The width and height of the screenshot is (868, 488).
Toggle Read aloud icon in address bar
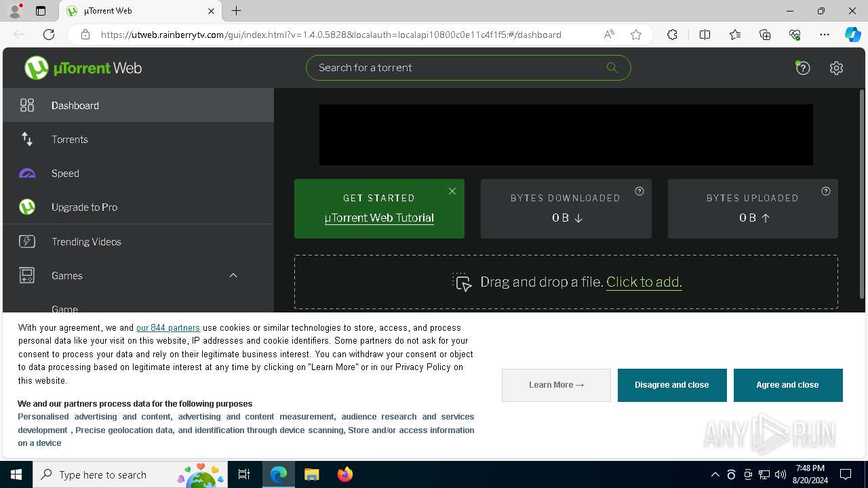(x=609, y=35)
